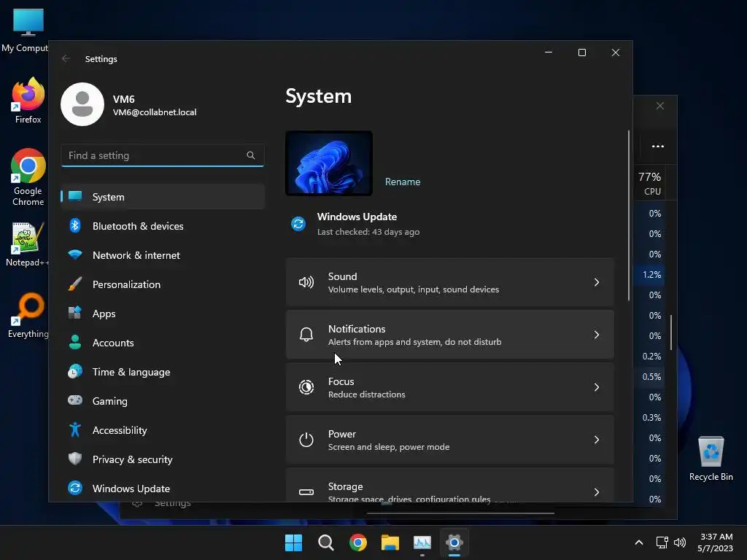Click the volume tray icon
Image resolution: width=747 pixels, height=560 pixels.
[680, 542]
